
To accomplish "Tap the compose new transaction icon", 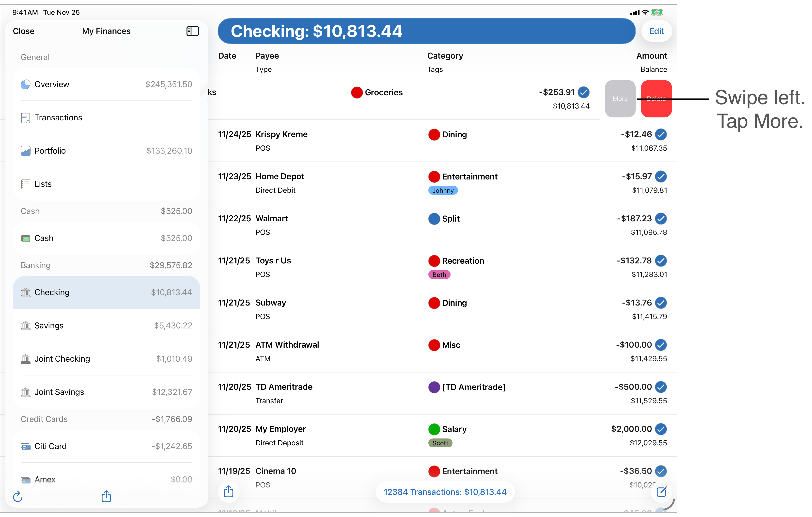I will point(661,492).
